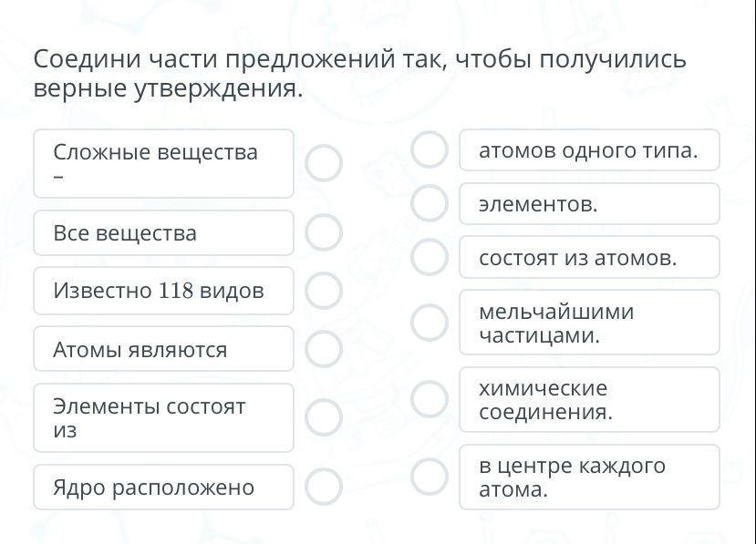Select circle next to 'атомов одного типа.'
756x544 pixels.
[x=430, y=149]
